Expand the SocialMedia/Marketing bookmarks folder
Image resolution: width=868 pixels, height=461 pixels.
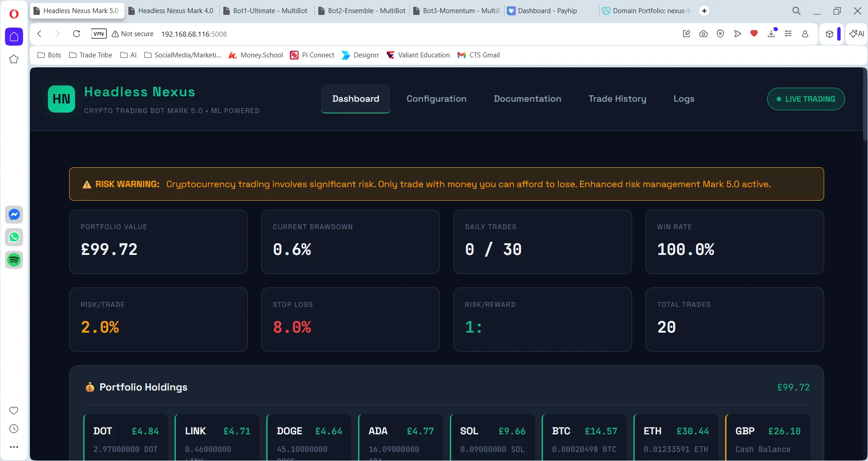tap(182, 55)
